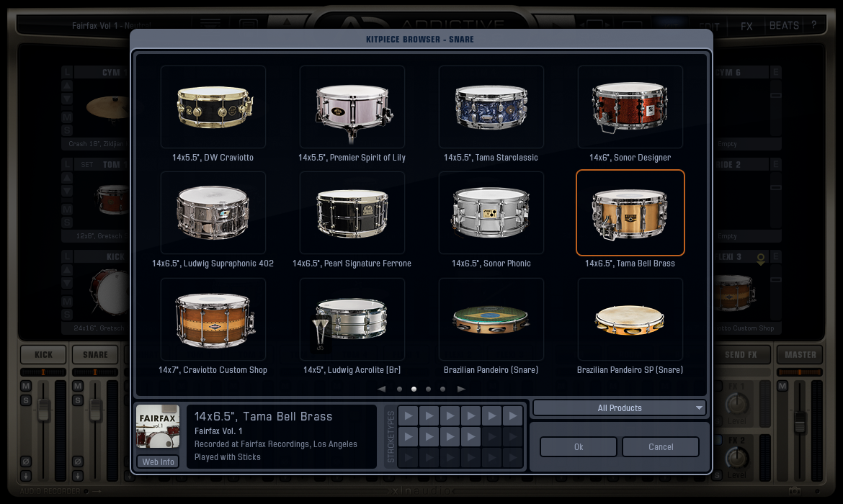This screenshot has height=504, width=843.
Task: Select the Pearl Signature Ferrone snare
Action: click(352, 213)
